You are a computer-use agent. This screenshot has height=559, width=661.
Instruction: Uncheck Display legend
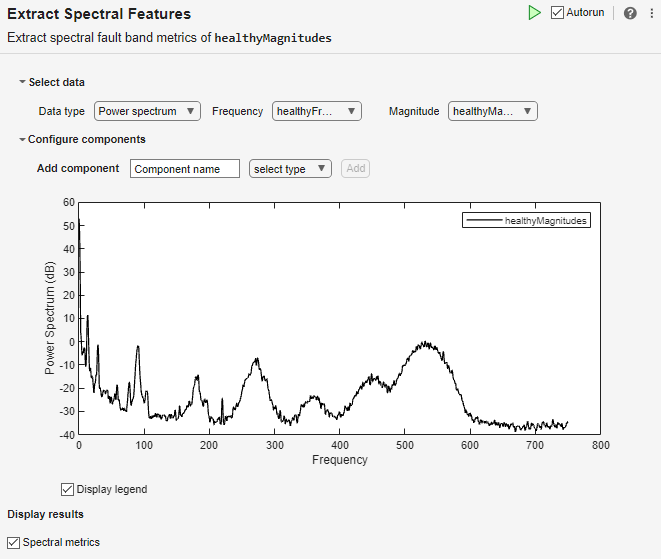(x=68, y=489)
